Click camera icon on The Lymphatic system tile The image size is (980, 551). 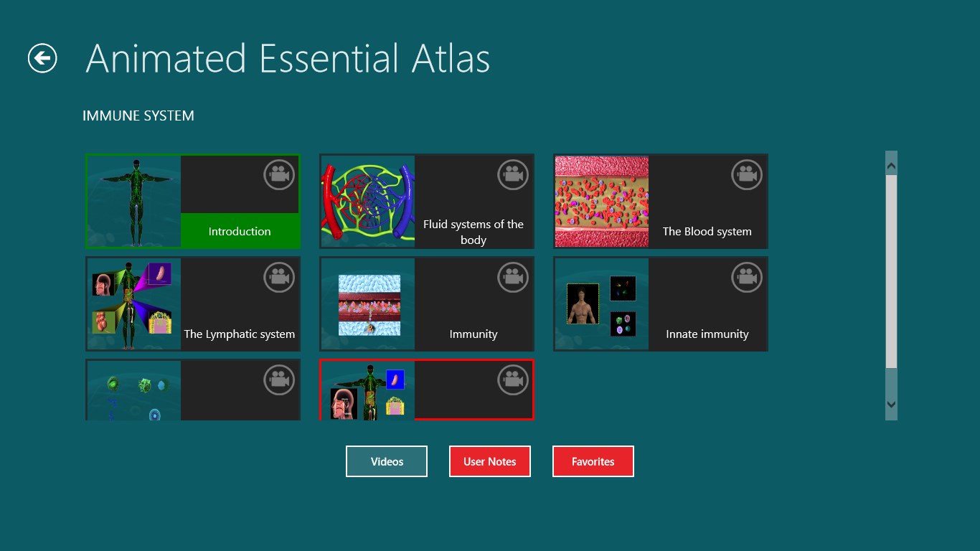click(x=278, y=278)
